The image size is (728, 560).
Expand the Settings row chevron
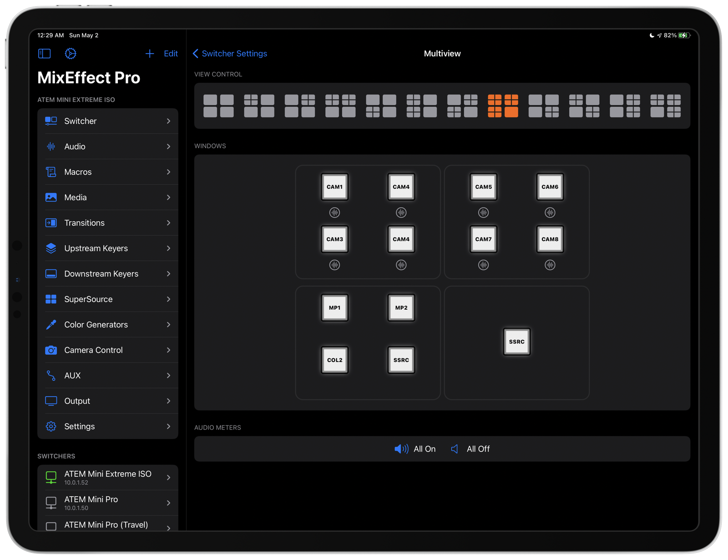point(168,427)
